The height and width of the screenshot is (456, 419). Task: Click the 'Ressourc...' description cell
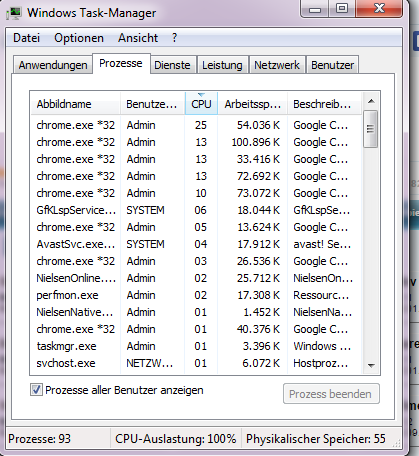click(x=321, y=295)
